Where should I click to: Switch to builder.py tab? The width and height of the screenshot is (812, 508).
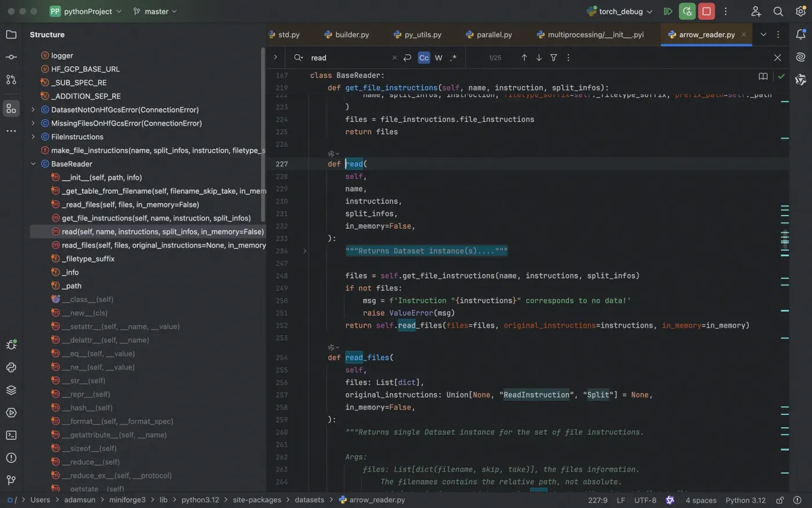pyautogui.click(x=347, y=35)
